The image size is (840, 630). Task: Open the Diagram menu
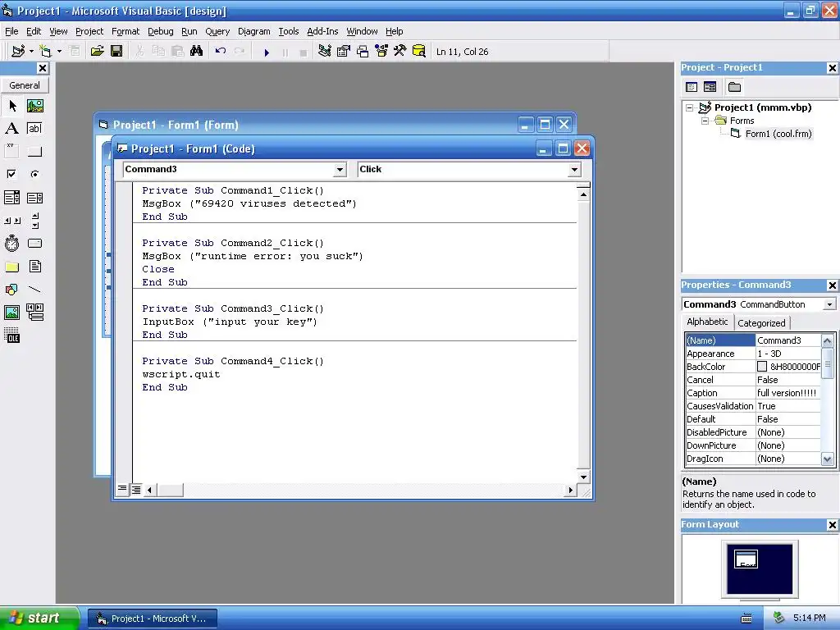click(x=253, y=31)
